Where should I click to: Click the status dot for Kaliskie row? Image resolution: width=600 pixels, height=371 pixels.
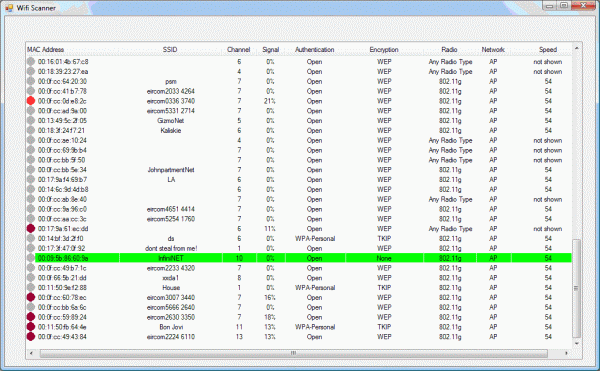tap(31, 130)
